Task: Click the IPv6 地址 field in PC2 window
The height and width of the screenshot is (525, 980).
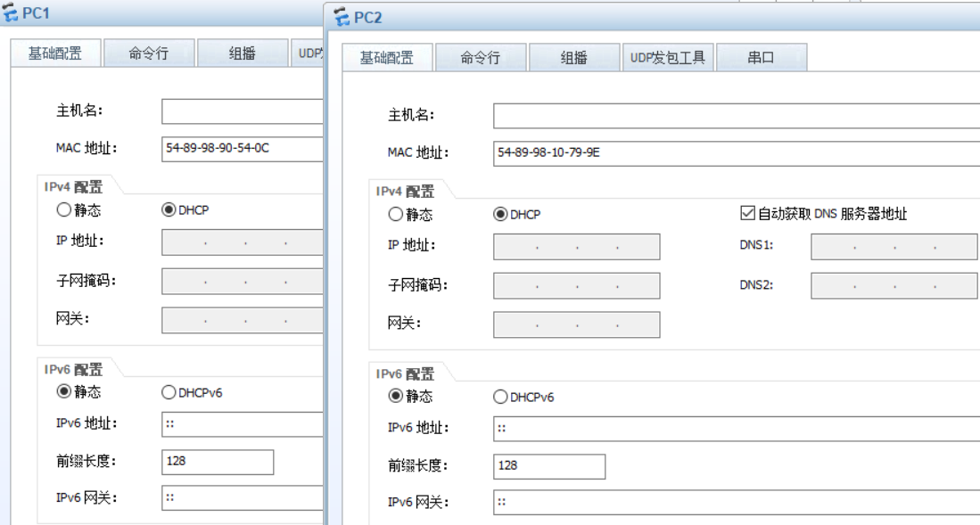Action: [737, 429]
